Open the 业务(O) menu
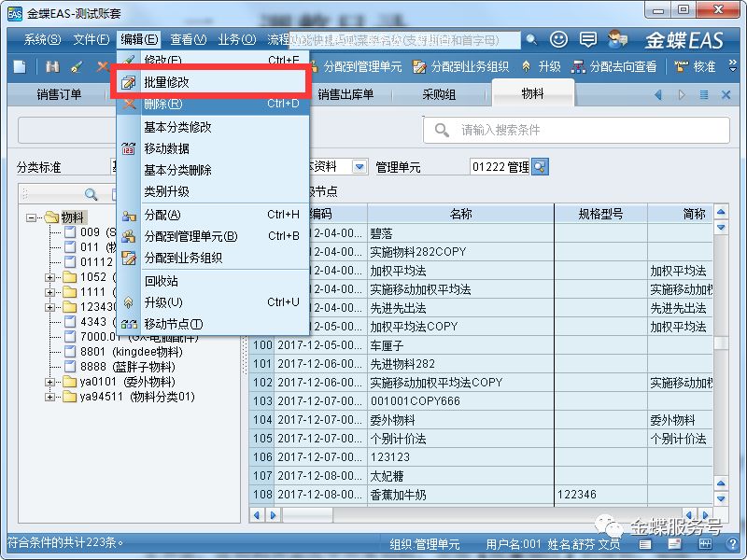This screenshot has height=560, width=747. click(237, 39)
